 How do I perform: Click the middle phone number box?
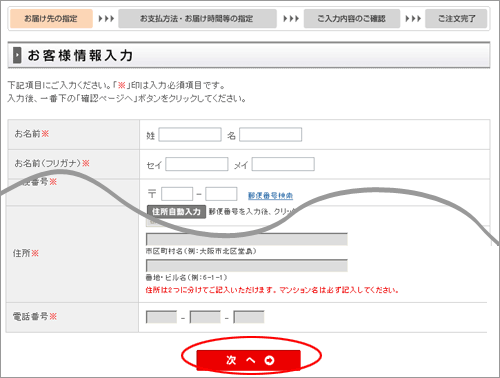(205, 317)
